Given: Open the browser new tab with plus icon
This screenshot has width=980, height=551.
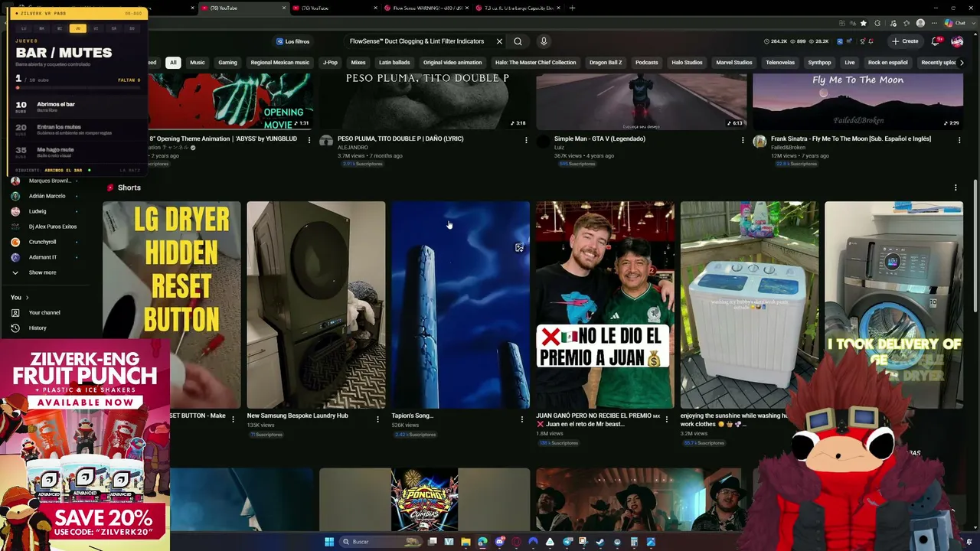Looking at the screenshot, I should 572,8.
